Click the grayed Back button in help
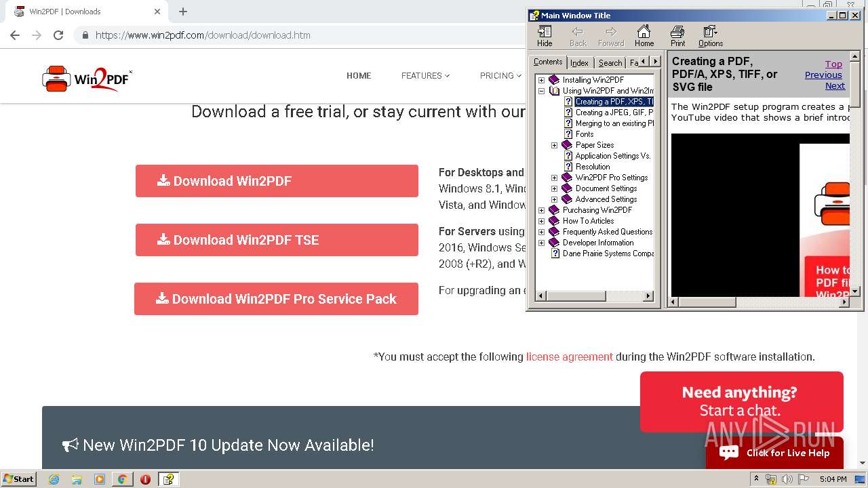The image size is (868, 488). (x=578, y=36)
